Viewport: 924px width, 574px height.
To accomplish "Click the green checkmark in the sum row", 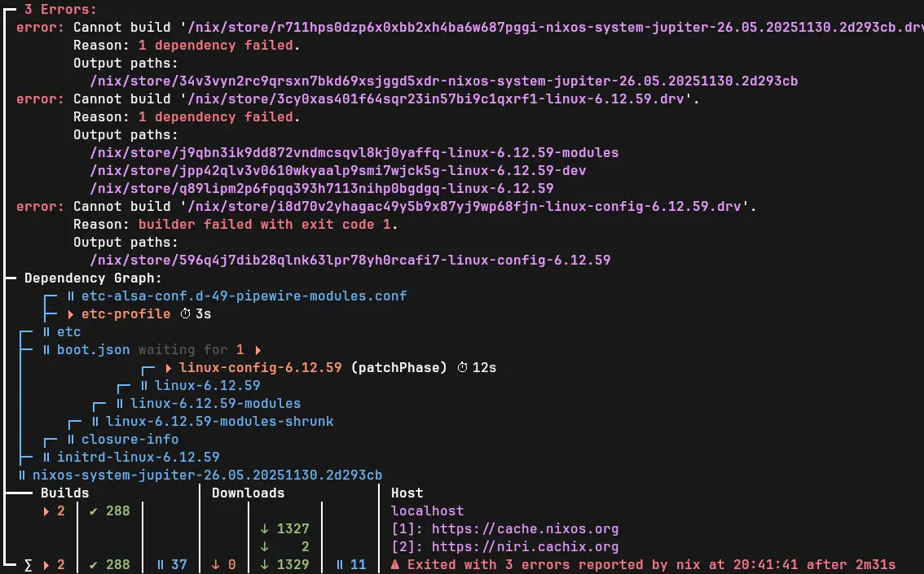I will coord(93,564).
